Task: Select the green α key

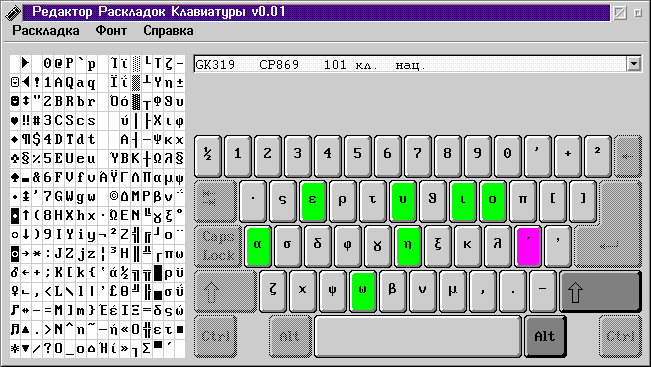Action: click(258, 246)
